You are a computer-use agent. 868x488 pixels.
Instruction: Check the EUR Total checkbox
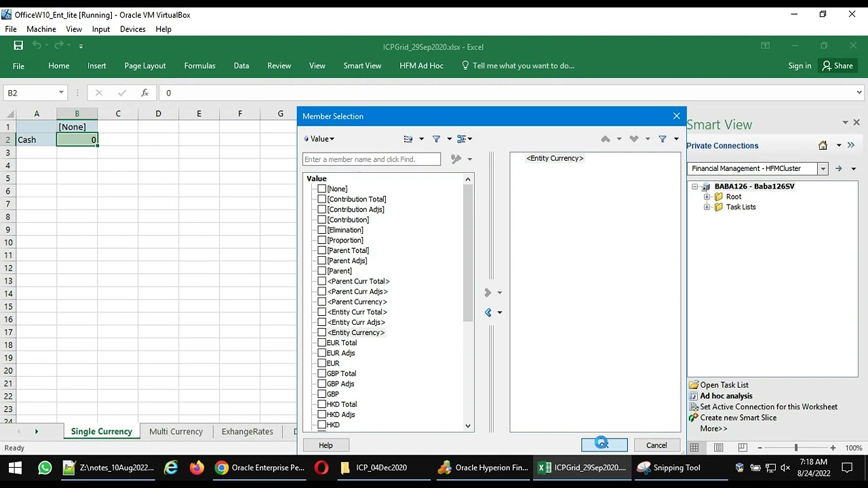[322, 343]
